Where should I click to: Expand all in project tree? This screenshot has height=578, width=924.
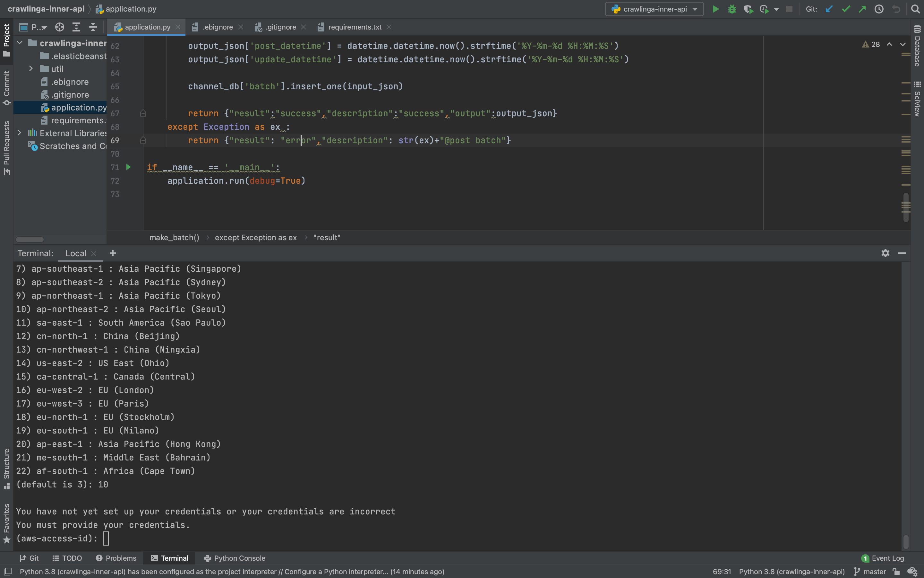(x=76, y=27)
